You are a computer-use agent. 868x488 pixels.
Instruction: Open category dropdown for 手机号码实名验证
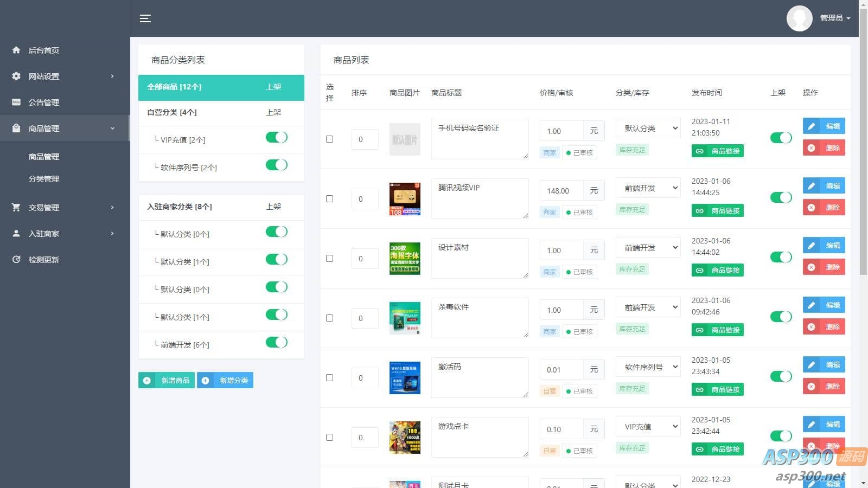(648, 129)
